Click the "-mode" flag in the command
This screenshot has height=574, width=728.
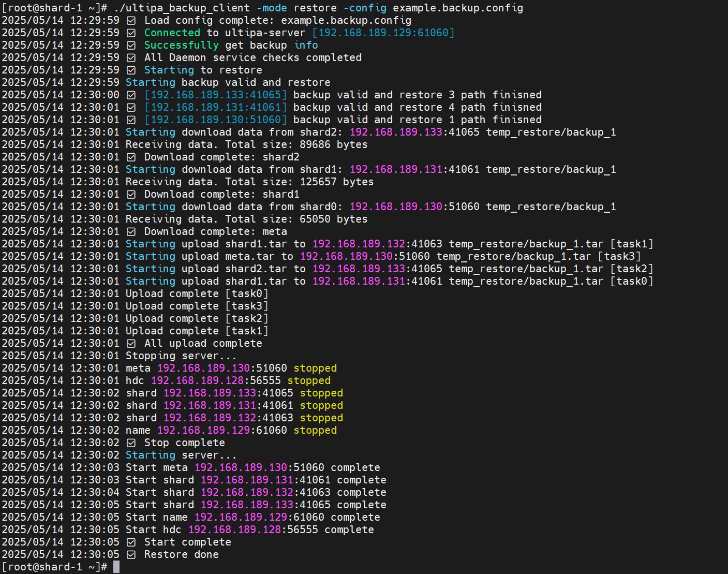272,8
